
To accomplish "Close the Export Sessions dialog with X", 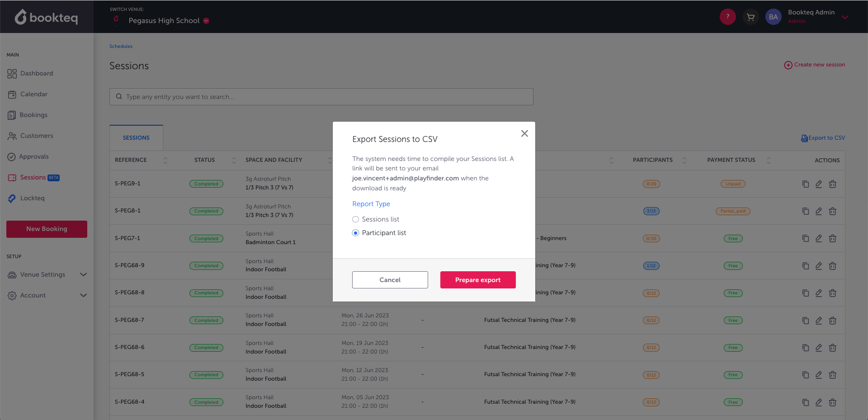I will pos(524,133).
